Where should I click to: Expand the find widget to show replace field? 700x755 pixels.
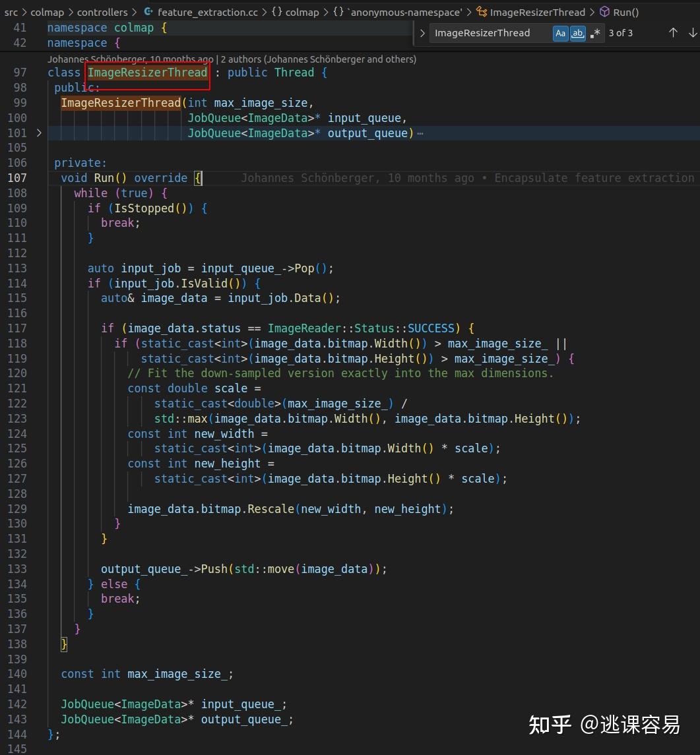point(421,32)
